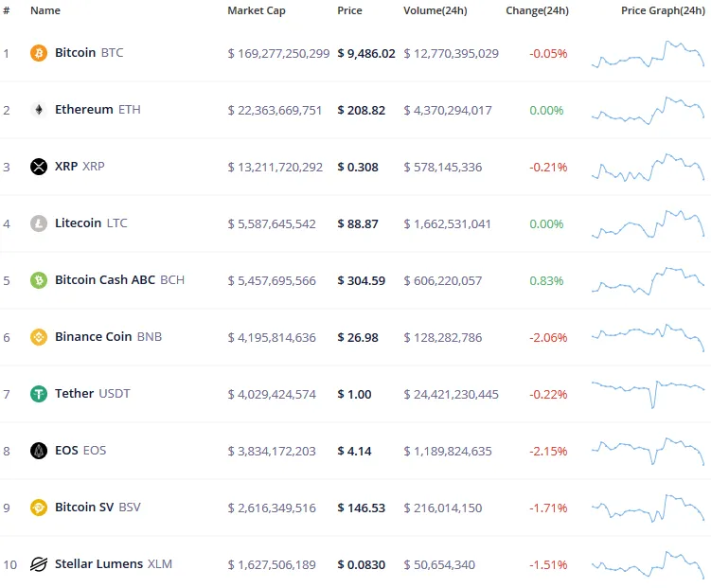Click Bitcoin market cap $ 169,277,250,299
This screenshot has width=711, height=588.
pyautogui.click(x=278, y=53)
